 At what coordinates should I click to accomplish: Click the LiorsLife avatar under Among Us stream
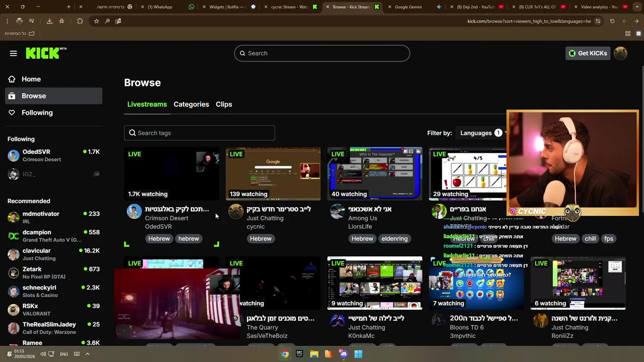tap(337, 212)
